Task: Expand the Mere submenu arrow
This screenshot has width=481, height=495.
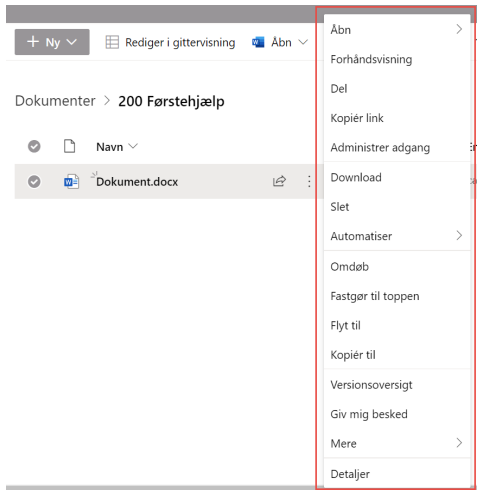Action: (x=459, y=443)
